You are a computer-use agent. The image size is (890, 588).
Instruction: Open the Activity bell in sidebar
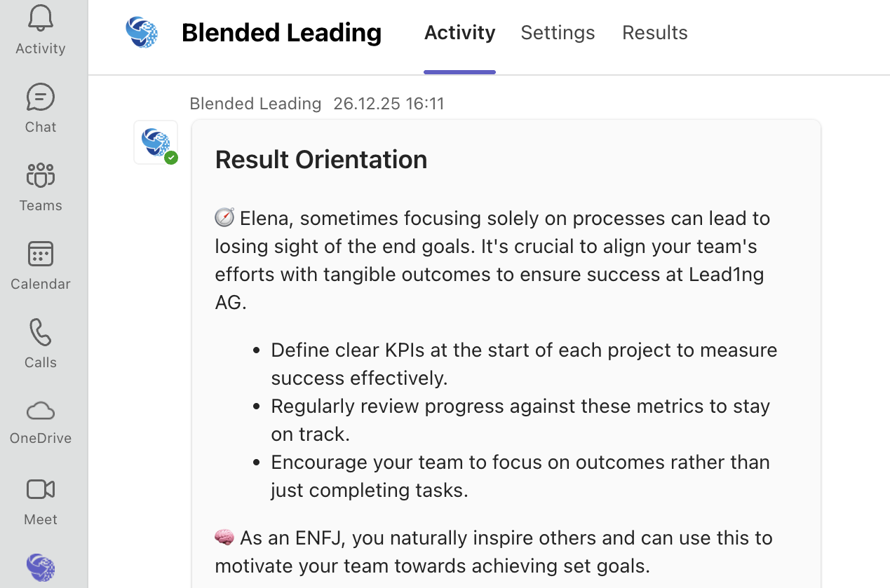[x=41, y=29]
